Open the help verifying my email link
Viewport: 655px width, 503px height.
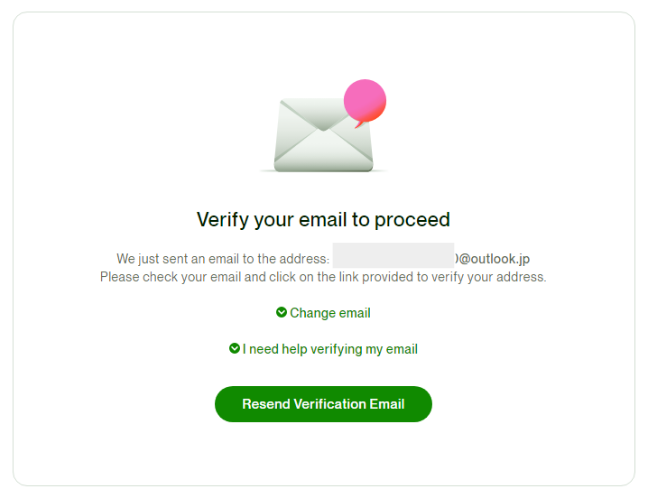pyautogui.click(x=330, y=349)
